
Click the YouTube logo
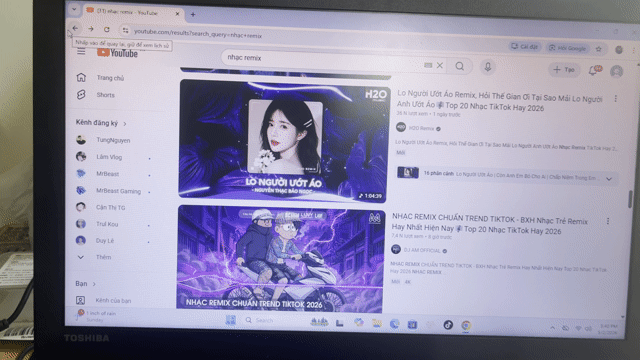(x=118, y=53)
